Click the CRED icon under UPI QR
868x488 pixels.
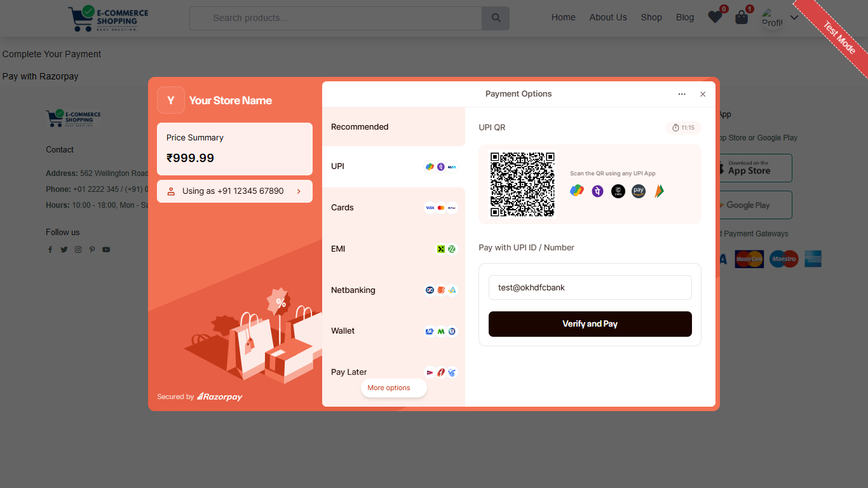[x=618, y=191]
